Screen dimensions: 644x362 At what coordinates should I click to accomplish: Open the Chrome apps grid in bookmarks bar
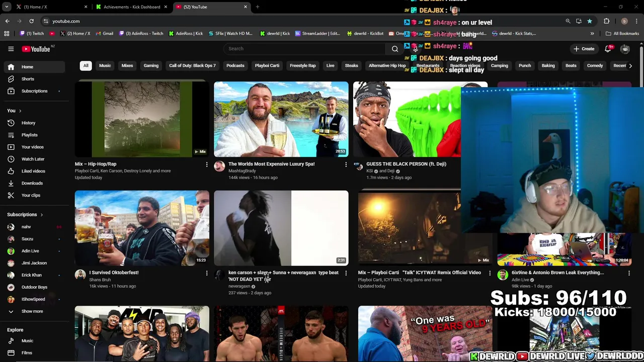pyautogui.click(x=7, y=34)
